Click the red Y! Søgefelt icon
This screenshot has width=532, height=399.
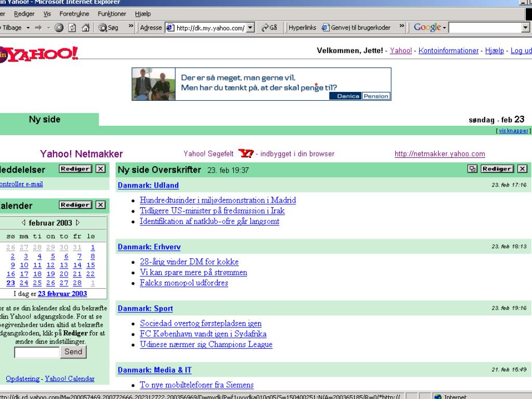pos(246,153)
